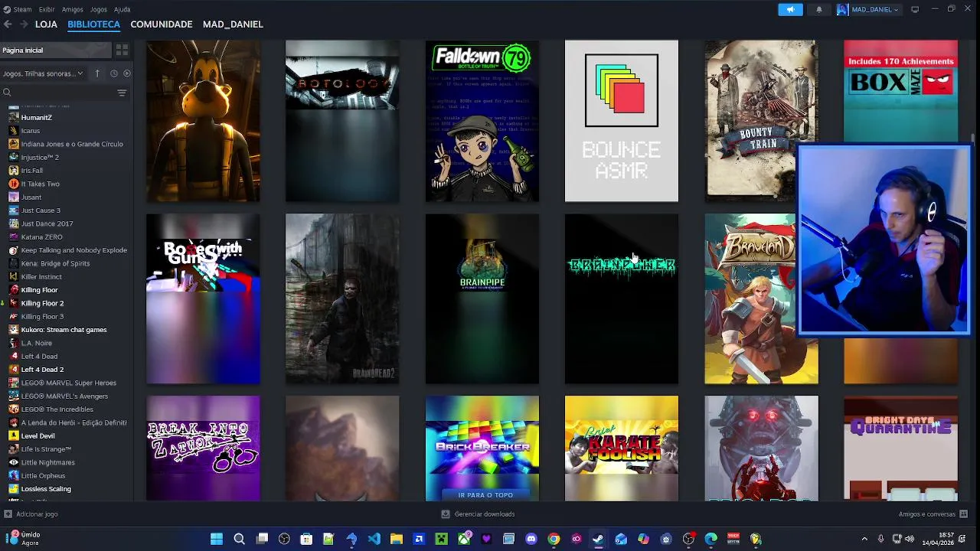
Task: Click the L.A. Noire game icon
Action: tap(13, 343)
